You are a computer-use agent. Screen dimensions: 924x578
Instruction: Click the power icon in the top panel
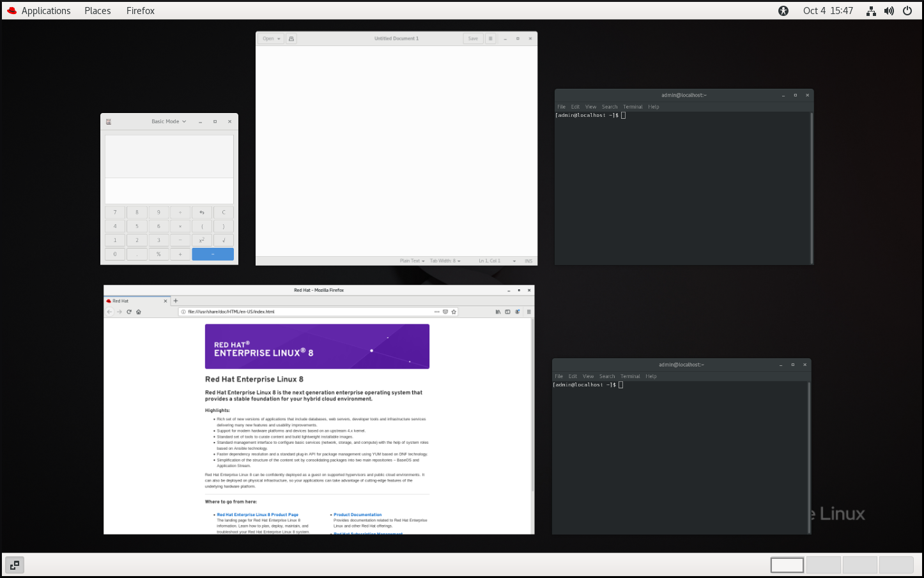907,11
